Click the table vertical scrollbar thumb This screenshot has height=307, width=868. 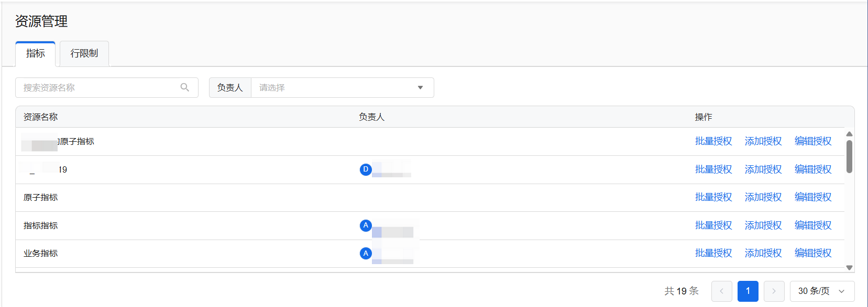pos(849,156)
